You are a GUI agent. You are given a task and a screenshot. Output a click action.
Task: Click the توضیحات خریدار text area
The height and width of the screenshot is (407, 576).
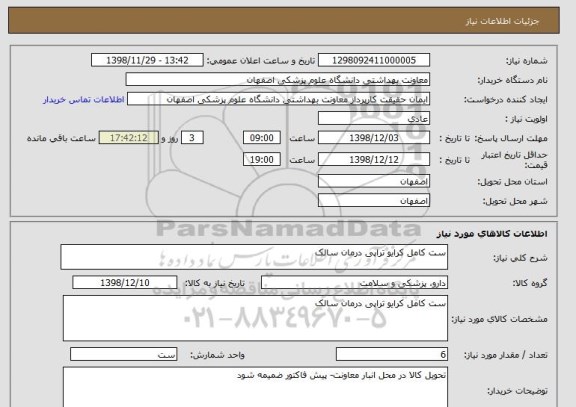[255, 387]
